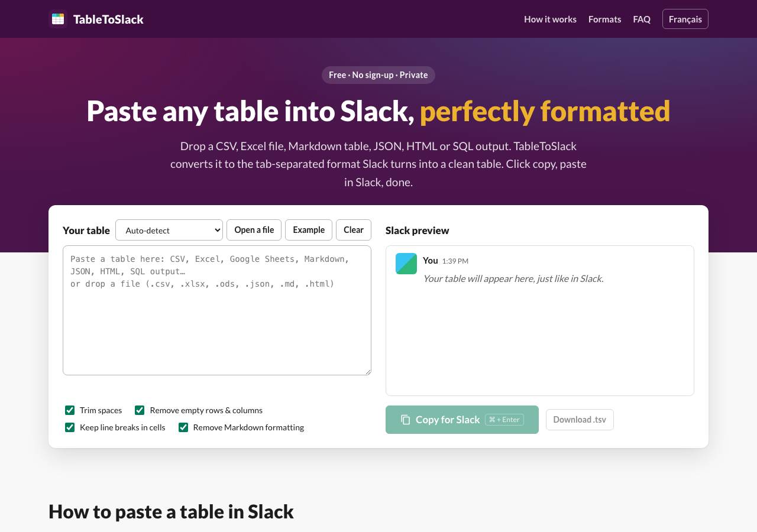Image resolution: width=757 pixels, height=532 pixels.
Task: Click the user avatar in Slack preview
Action: [x=406, y=264]
